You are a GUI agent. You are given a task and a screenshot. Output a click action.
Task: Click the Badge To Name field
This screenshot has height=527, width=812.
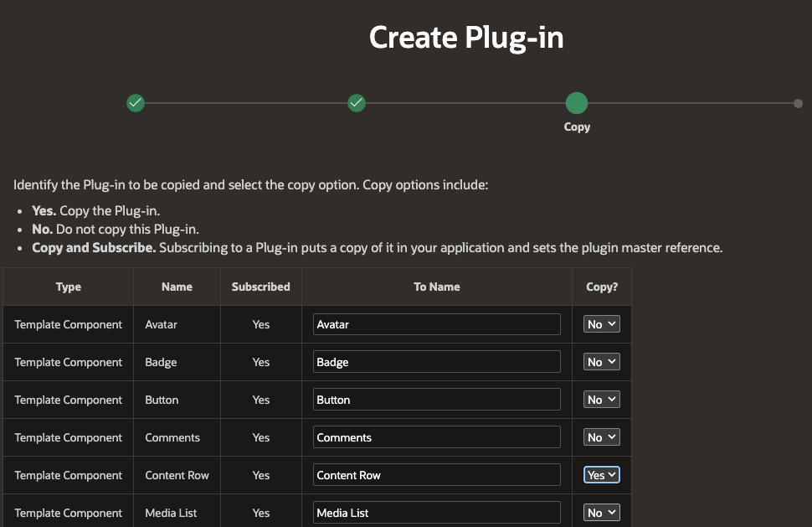(436, 362)
